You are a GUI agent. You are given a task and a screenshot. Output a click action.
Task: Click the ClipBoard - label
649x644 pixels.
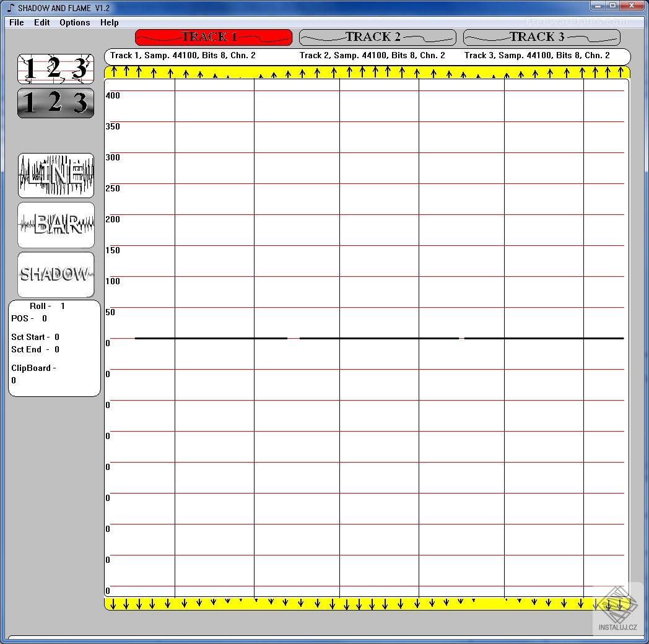(33, 368)
